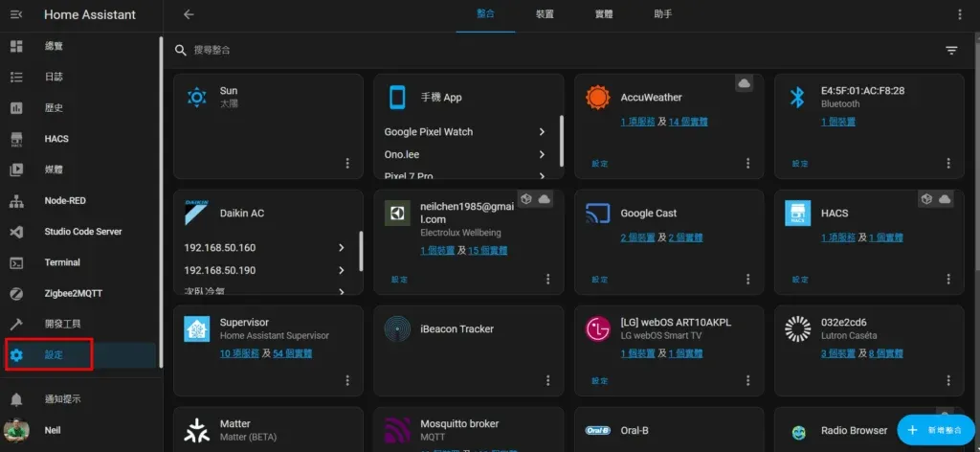Click 新增整合 add integration button
The width and height of the screenshot is (980, 452).
click(x=937, y=430)
